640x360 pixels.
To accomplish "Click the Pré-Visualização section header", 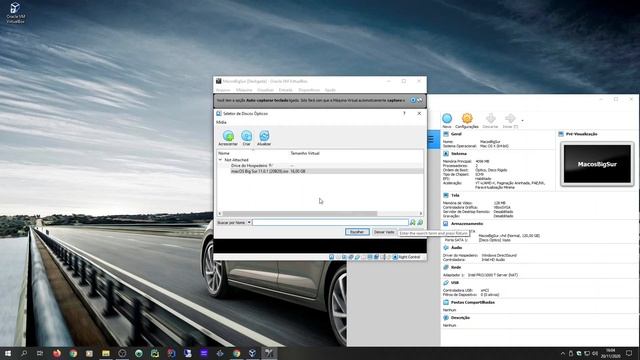I will pos(582,134).
